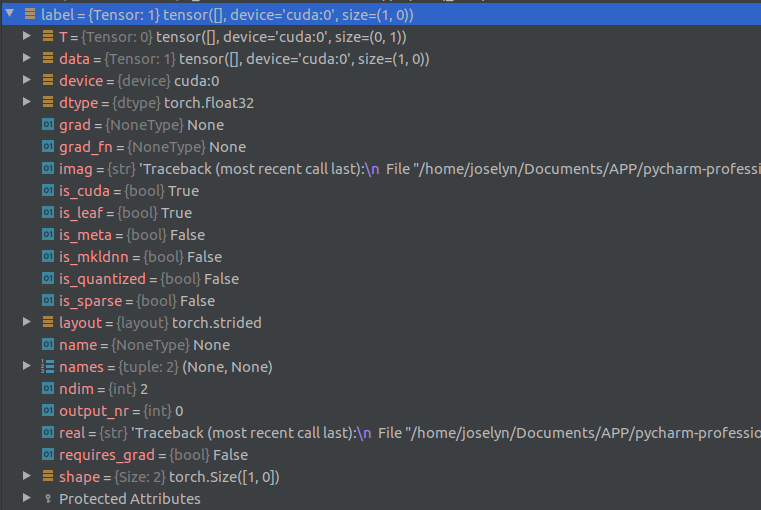The image size is (761, 510).
Task: Expand the T attribute
Action: coord(27,35)
